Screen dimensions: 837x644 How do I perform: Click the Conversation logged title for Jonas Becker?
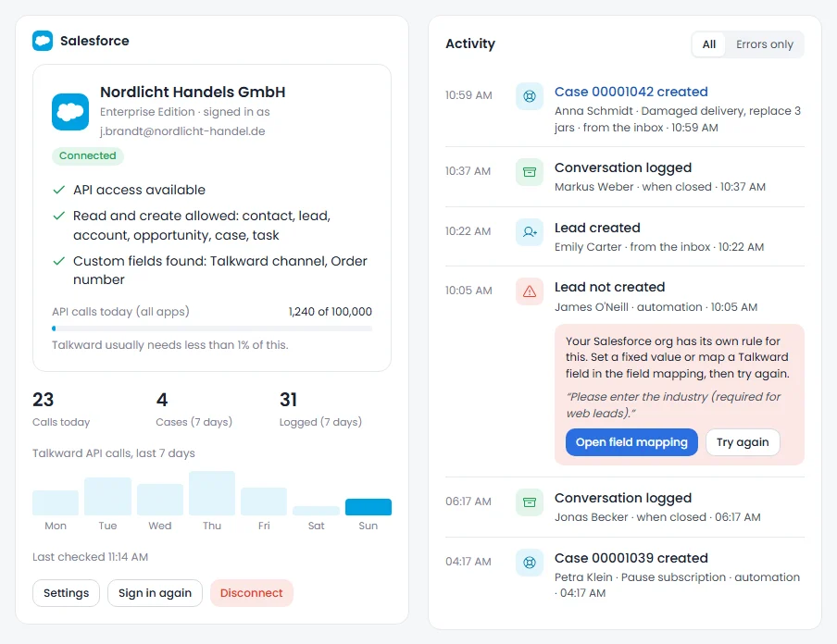point(623,498)
